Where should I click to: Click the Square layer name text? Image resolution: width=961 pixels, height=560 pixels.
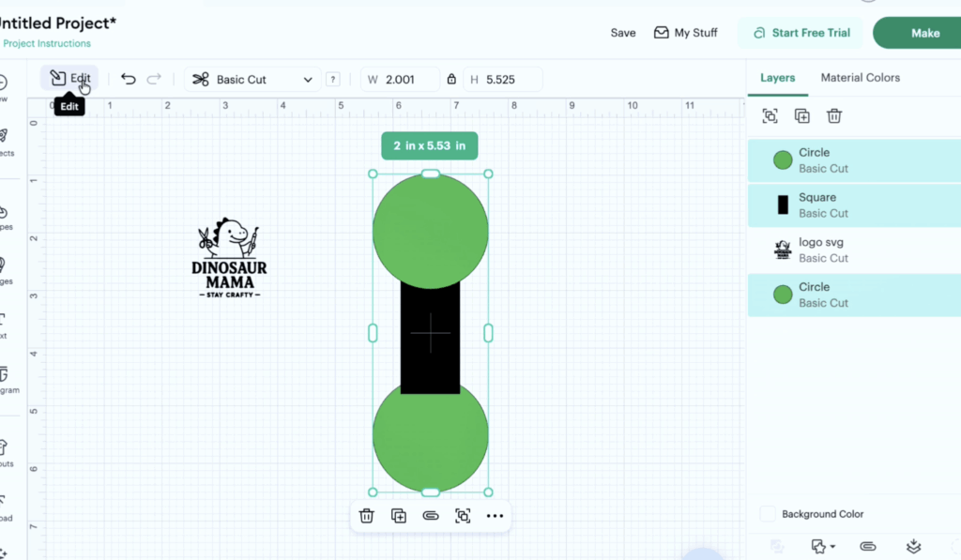pos(817,197)
